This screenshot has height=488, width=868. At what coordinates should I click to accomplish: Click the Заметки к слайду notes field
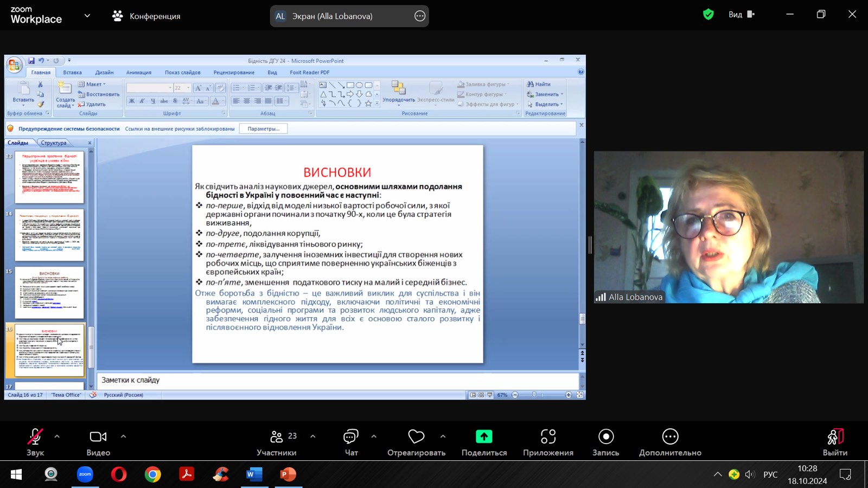pyautogui.click(x=337, y=380)
